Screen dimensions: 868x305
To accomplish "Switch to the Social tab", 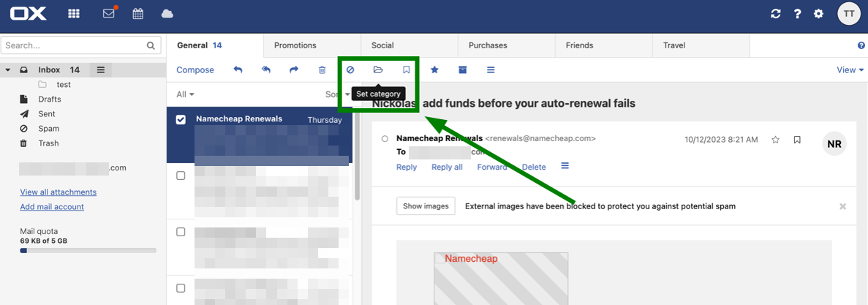I will click(410, 45).
